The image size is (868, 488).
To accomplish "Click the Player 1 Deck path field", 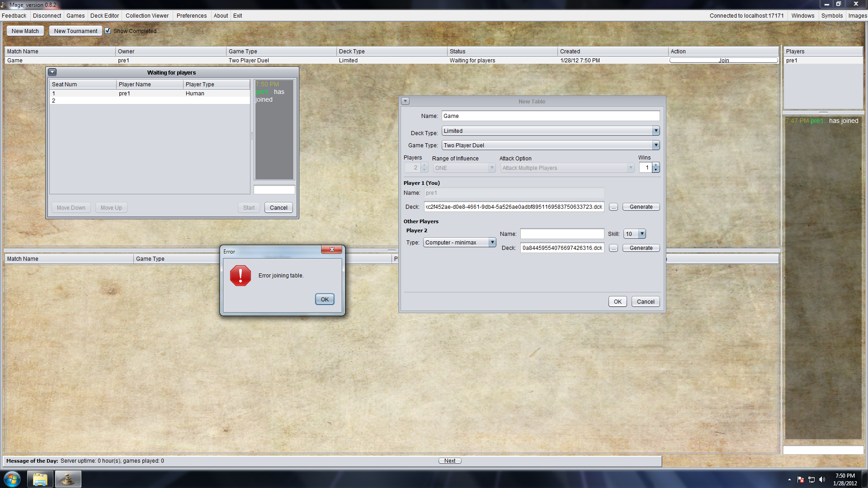I will pyautogui.click(x=514, y=207).
